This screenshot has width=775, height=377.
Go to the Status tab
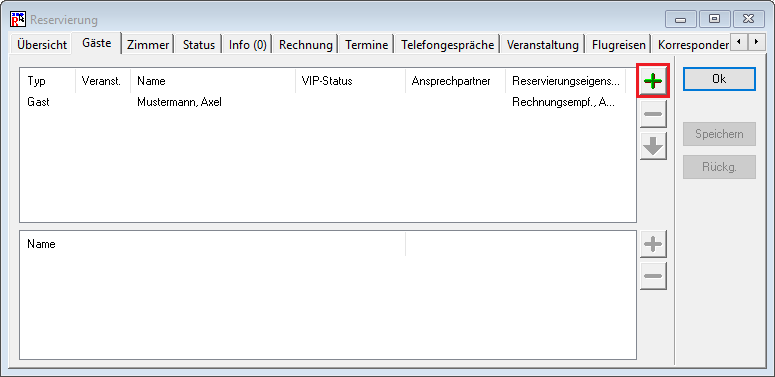tap(199, 45)
